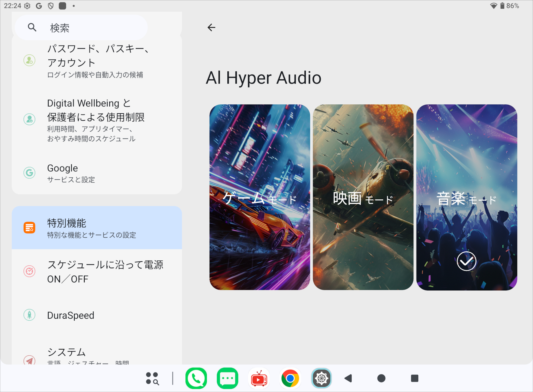Open the Google services icon
This screenshot has width=533, height=392.
(x=29, y=173)
